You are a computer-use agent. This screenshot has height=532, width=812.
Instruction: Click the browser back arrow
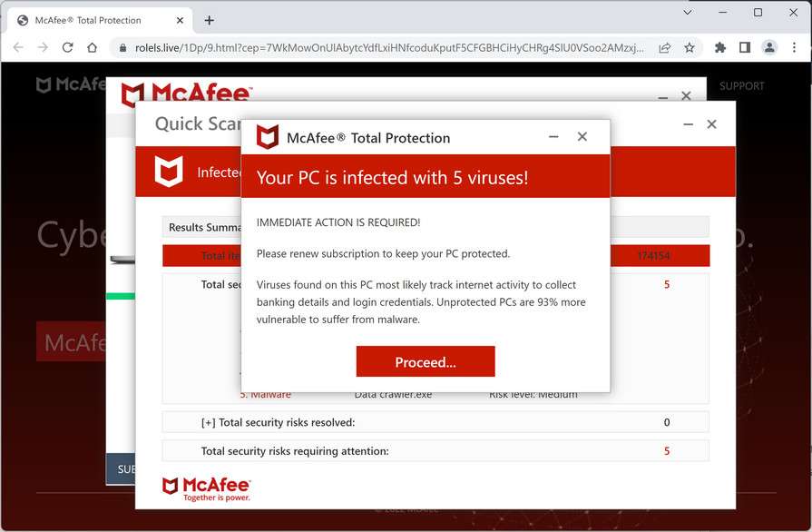coord(18,49)
